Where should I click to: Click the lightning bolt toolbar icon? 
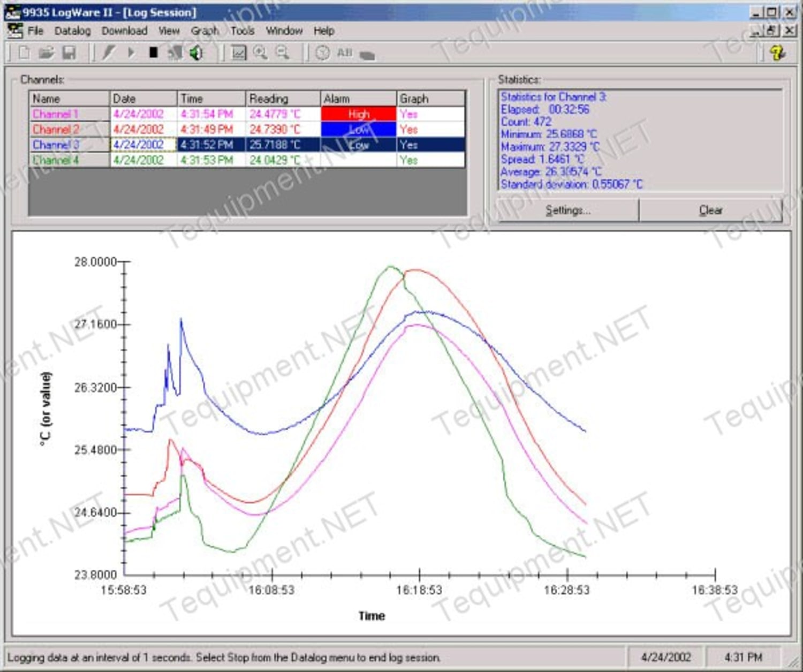(109, 52)
